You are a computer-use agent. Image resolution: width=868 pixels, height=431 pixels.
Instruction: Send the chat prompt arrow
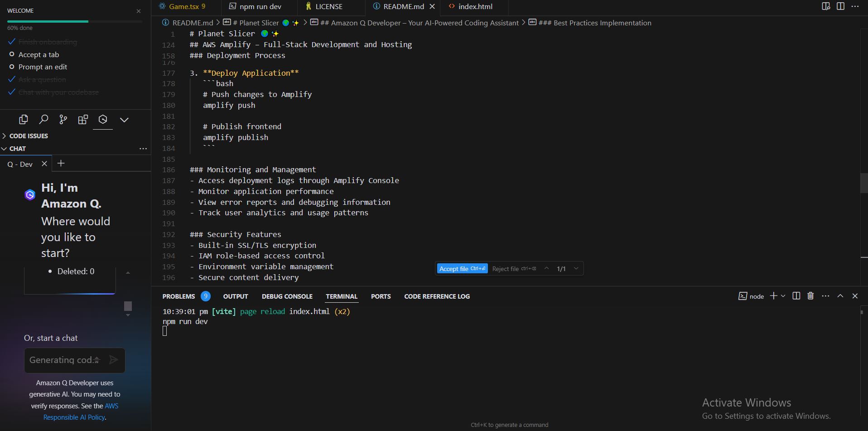pyautogui.click(x=114, y=360)
